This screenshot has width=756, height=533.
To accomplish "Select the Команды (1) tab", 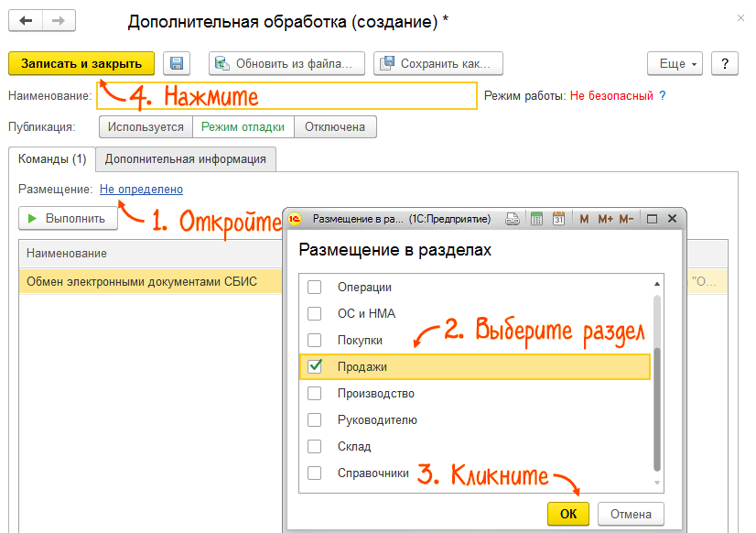I will pyautogui.click(x=52, y=158).
